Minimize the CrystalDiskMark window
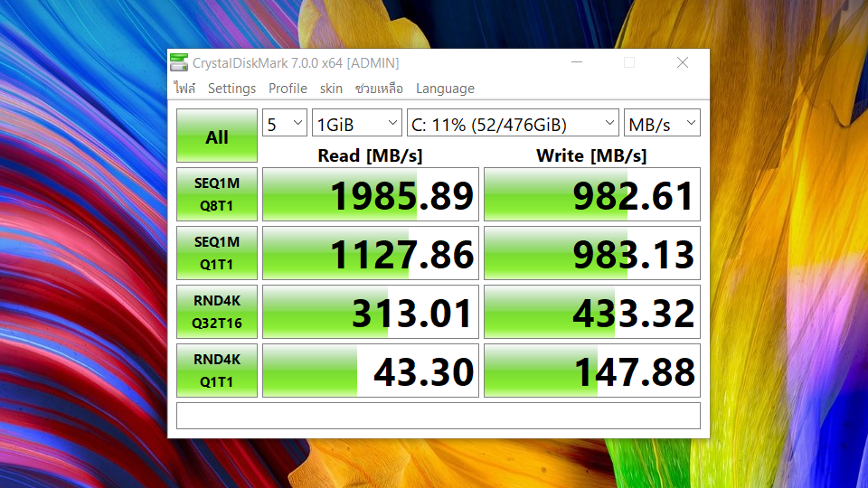Image resolution: width=868 pixels, height=488 pixels. 577,62
